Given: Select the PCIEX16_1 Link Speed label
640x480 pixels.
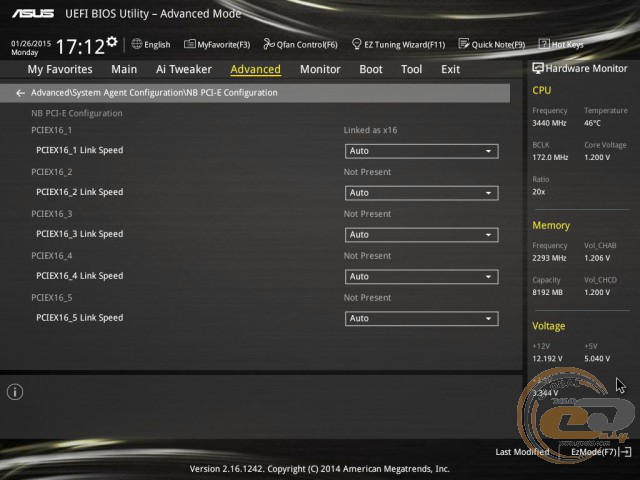Looking at the screenshot, I should coord(80,150).
